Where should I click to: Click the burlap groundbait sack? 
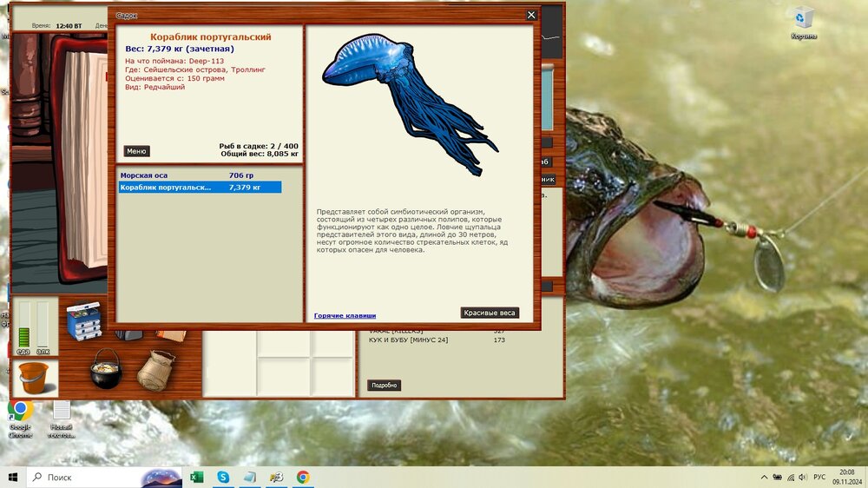[155, 370]
